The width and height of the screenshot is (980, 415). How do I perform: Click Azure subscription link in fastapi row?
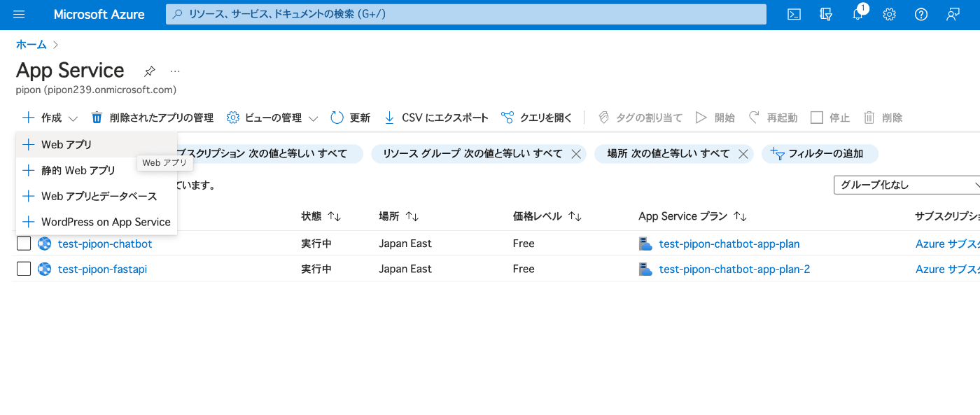point(948,269)
